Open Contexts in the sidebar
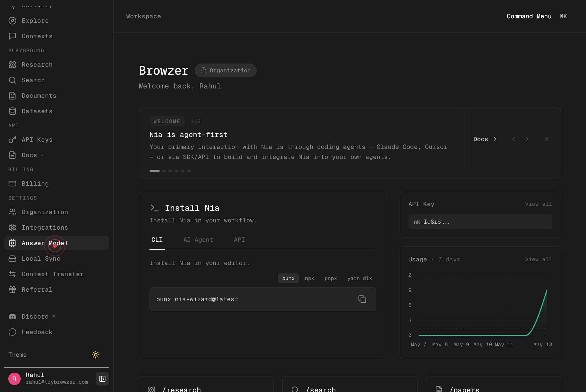The width and height of the screenshot is (586, 392). tap(57, 36)
